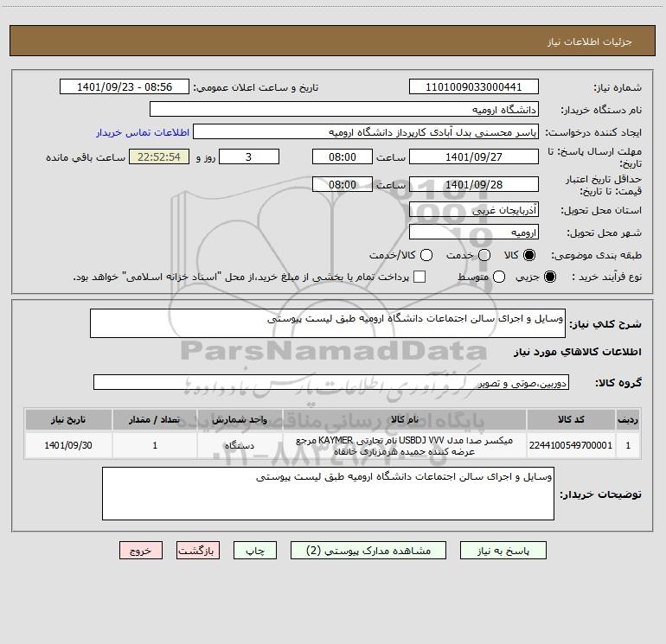Click the شرح کلی نیاز description box

click(328, 323)
